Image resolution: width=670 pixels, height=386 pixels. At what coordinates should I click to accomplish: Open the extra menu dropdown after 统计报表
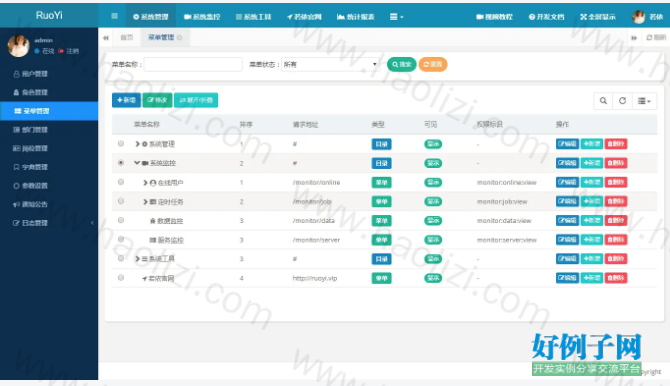[396, 17]
